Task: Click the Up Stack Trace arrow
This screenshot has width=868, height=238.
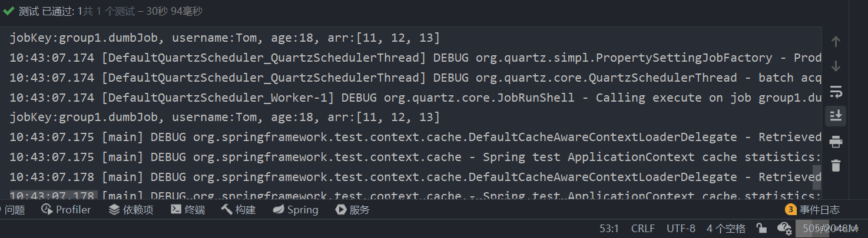Action: pos(836,42)
